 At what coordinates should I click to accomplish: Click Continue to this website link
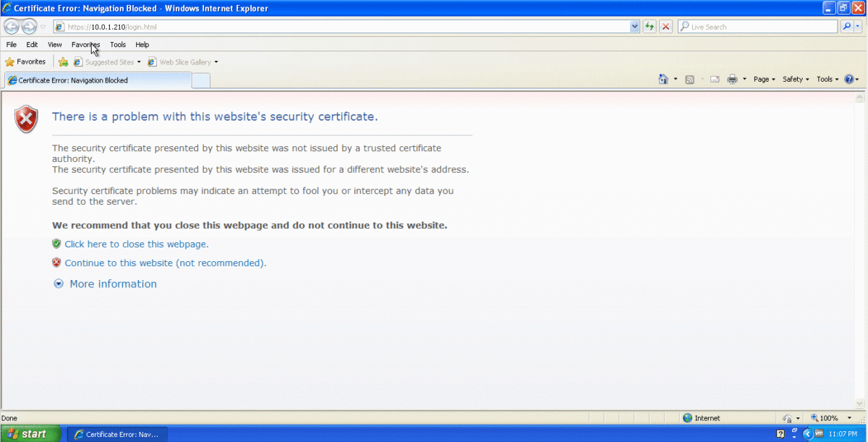(165, 263)
